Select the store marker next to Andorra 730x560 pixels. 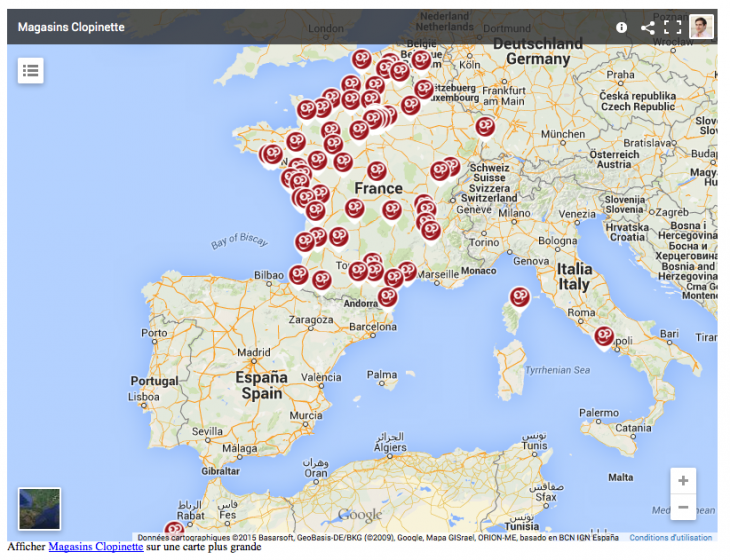click(x=387, y=297)
